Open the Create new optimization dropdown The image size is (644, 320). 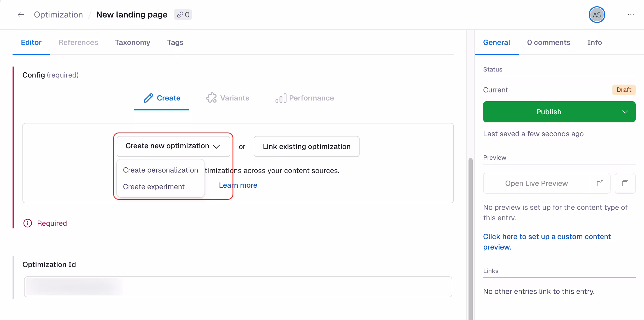pos(173,146)
